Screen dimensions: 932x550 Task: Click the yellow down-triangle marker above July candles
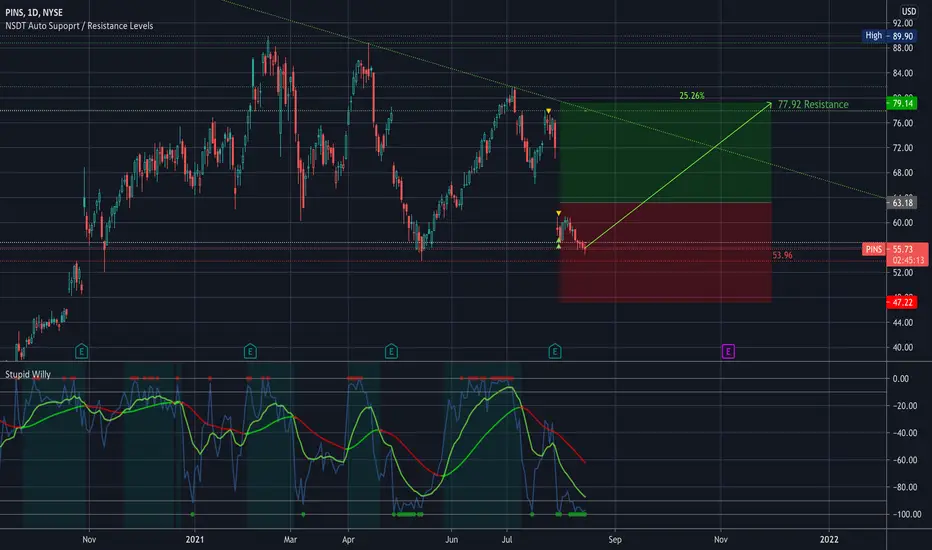pyautogui.click(x=548, y=111)
